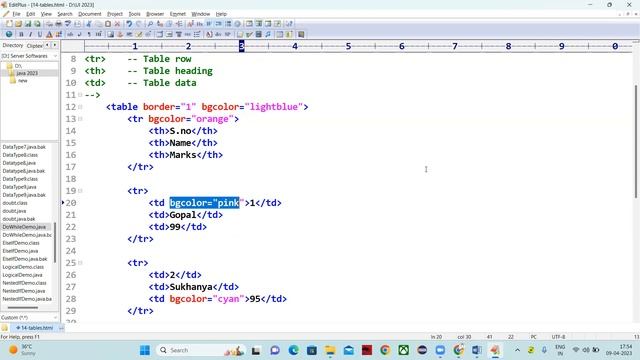Open the taskbar clock and date
The image size is (640, 360).
point(619,350)
